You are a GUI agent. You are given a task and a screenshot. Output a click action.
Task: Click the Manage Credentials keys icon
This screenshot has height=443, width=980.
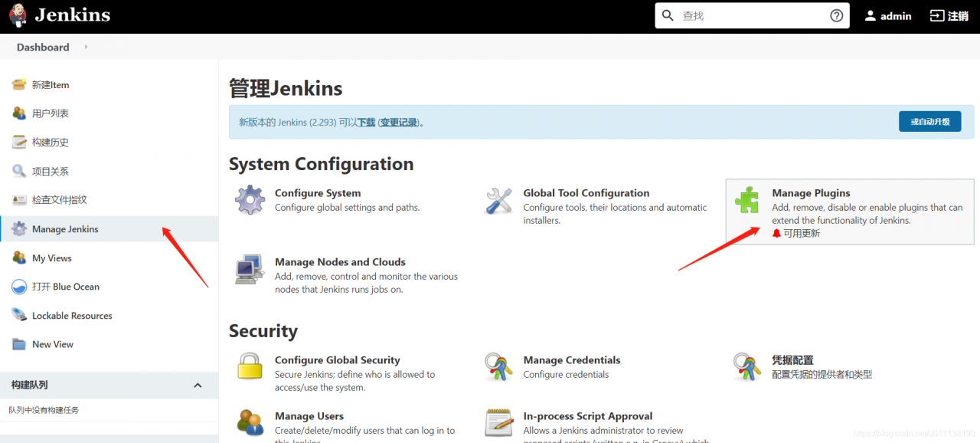pyautogui.click(x=499, y=367)
